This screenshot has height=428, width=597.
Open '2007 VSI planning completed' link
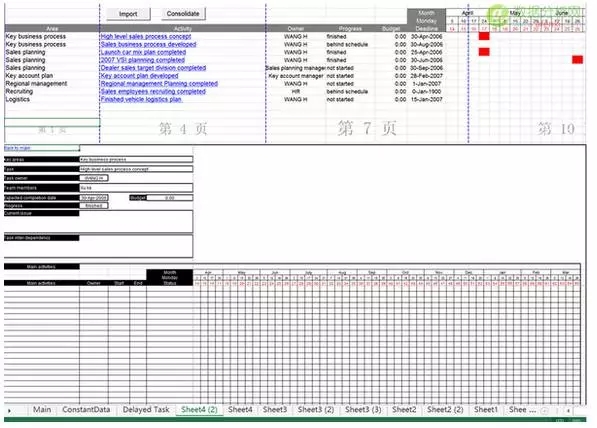tap(142, 60)
